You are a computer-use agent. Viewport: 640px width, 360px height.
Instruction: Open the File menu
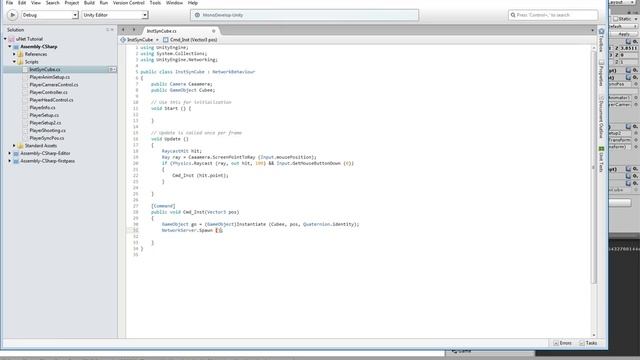pyautogui.click(x=9, y=3)
